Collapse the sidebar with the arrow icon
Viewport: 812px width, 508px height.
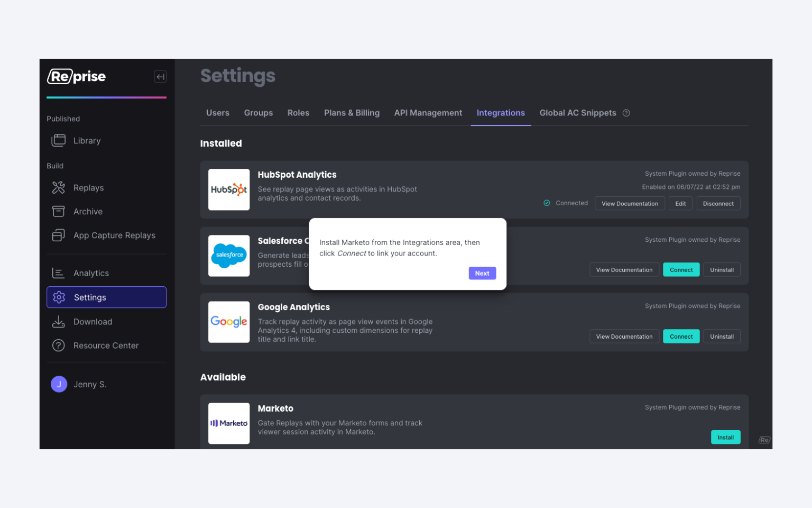click(x=160, y=77)
